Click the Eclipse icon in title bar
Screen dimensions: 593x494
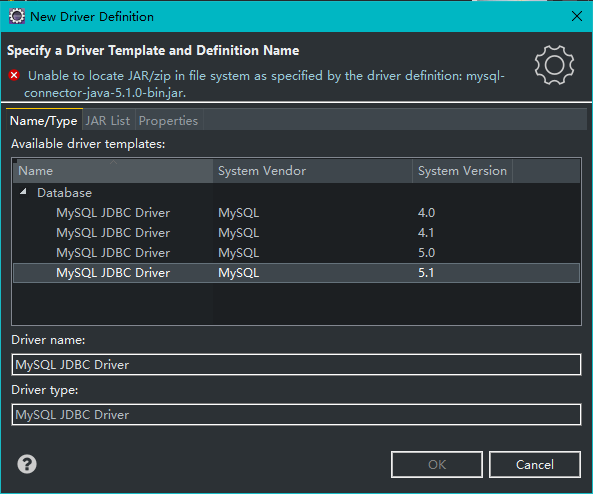click(17, 16)
